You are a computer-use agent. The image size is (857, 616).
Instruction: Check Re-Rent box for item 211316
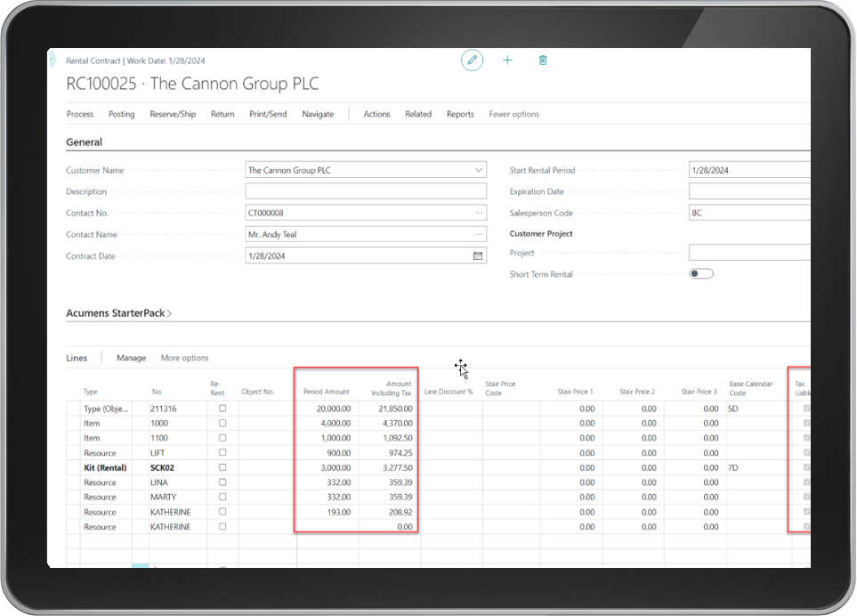pos(222,409)
